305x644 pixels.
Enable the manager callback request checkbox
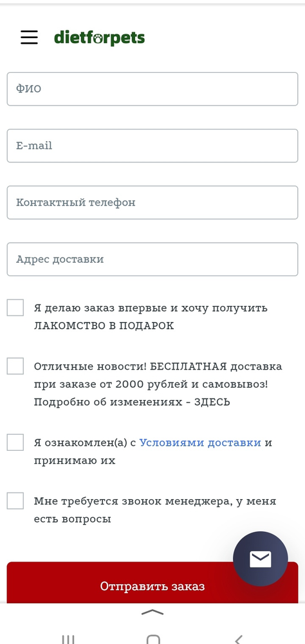coord(15,501)
